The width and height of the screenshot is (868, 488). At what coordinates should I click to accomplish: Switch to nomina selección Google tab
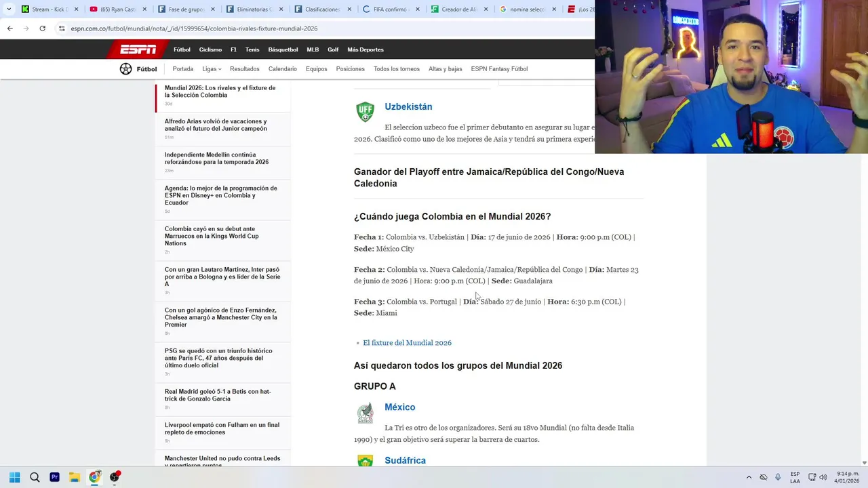[527, 9]
